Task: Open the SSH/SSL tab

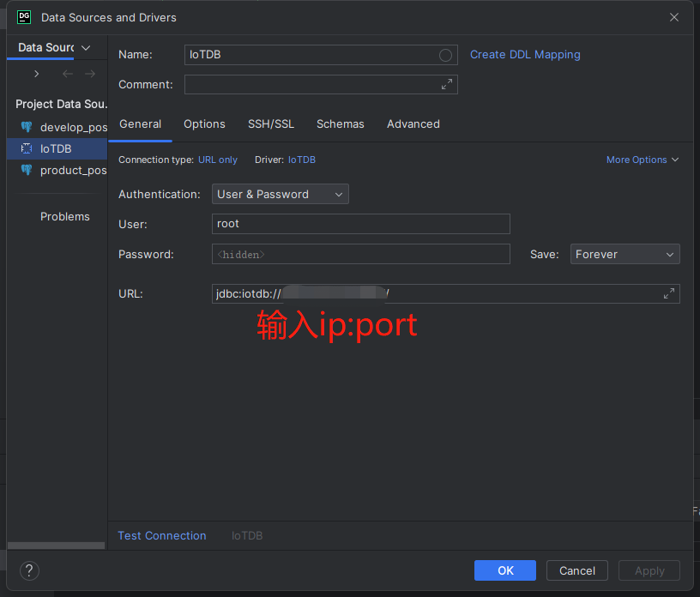Action: point(271,124)
